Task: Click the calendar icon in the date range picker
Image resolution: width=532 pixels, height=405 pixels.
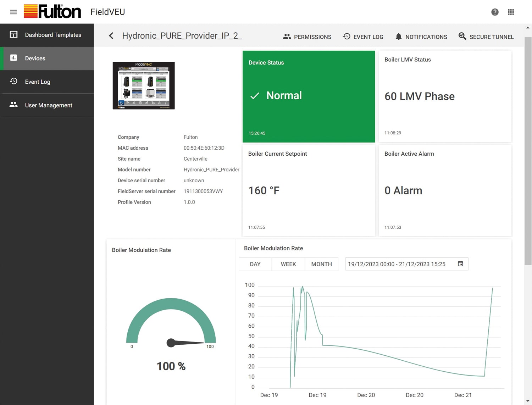Action: 460,264
